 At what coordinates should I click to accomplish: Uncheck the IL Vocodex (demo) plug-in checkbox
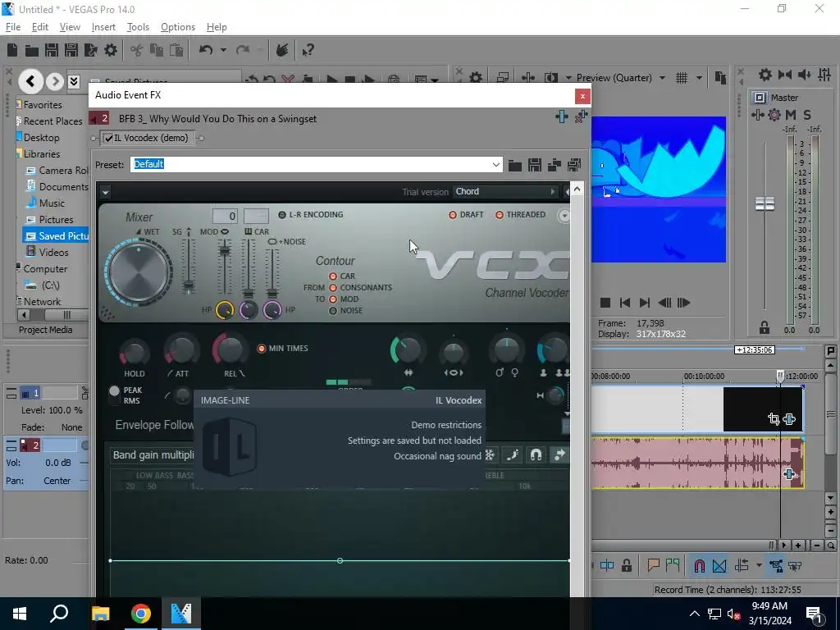[109, 138]
